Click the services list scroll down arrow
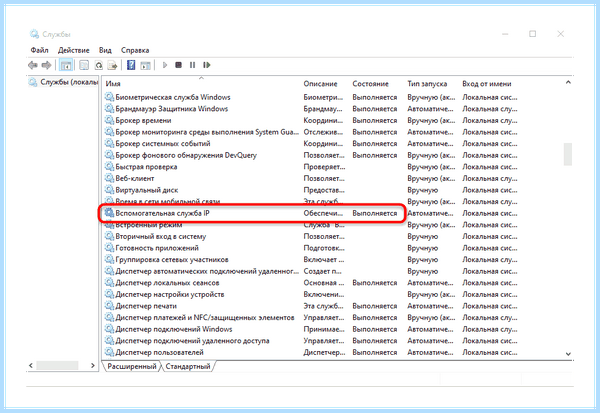Viewport: 600px width, 413px height. point(568,354)
